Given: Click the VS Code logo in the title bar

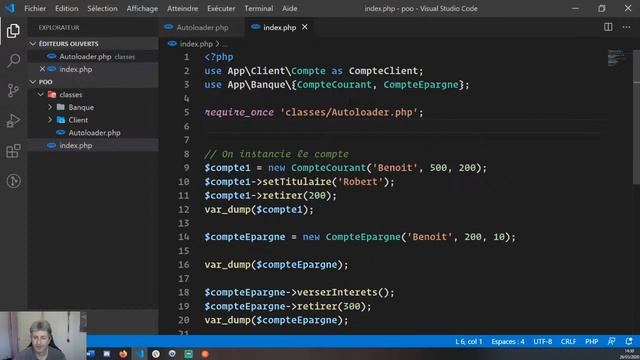Looking at the screenshot, I should tap(10, 8).
